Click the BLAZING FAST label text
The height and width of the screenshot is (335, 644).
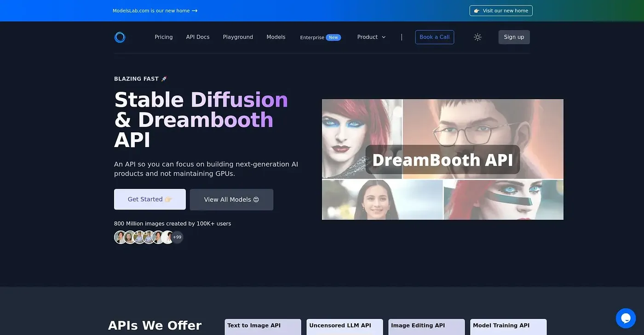141,79
